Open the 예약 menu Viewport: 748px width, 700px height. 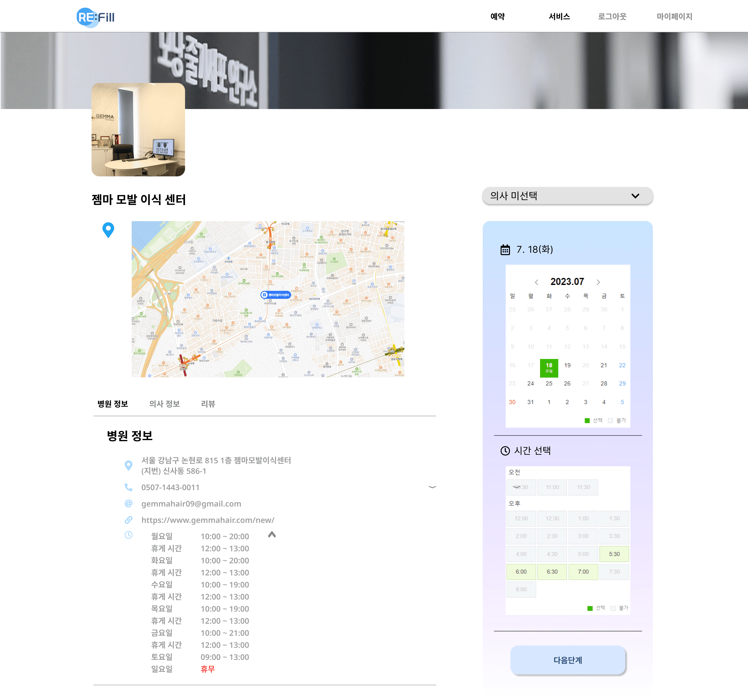[497, 17]
